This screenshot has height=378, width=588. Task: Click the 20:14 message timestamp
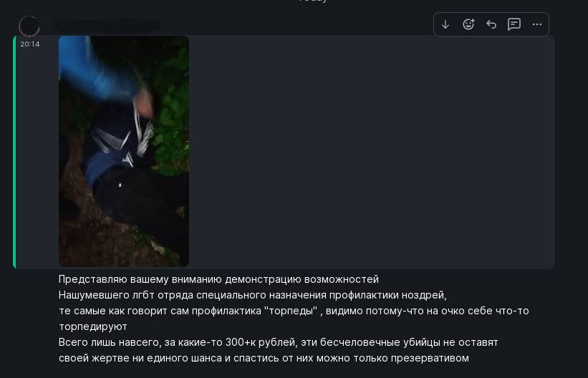point(30,44)
